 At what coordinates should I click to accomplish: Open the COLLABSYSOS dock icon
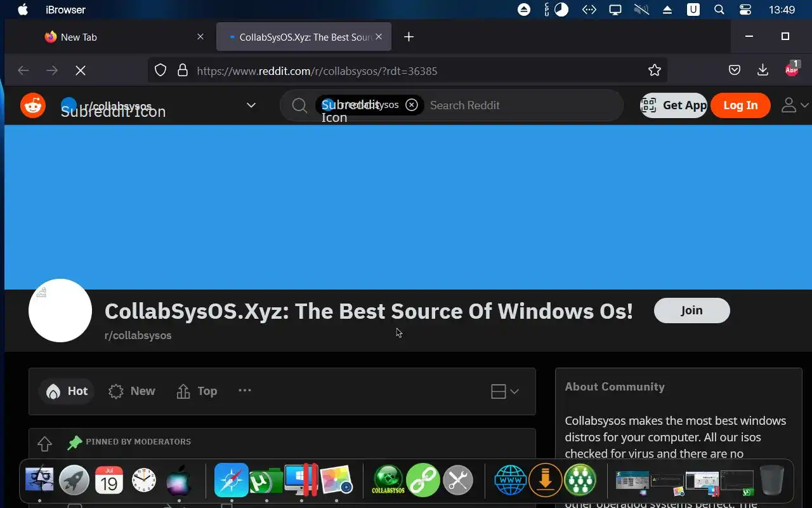coord(388,480)
